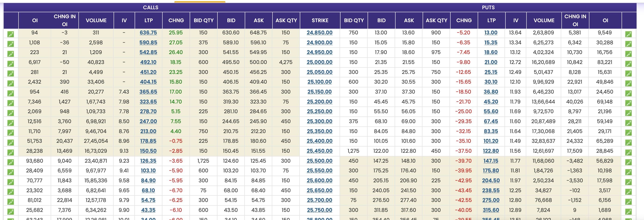The width and height of the screenshot is (644, 220).
Task: Open calls chart icon for 25,300 strike row
Action: pyautogui.click(x=10, y=123)
